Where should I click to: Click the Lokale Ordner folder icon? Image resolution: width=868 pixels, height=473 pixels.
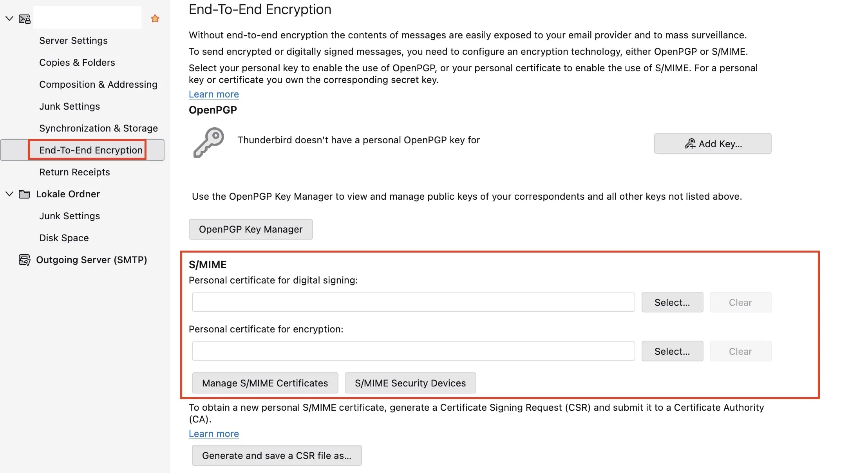24,194
